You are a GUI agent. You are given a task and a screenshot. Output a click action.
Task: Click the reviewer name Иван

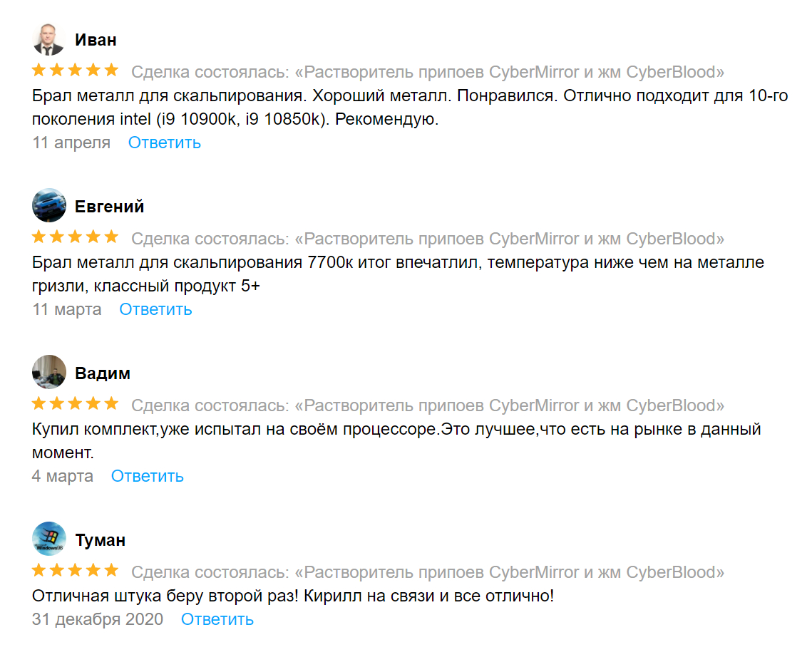[x=96, y=40]
